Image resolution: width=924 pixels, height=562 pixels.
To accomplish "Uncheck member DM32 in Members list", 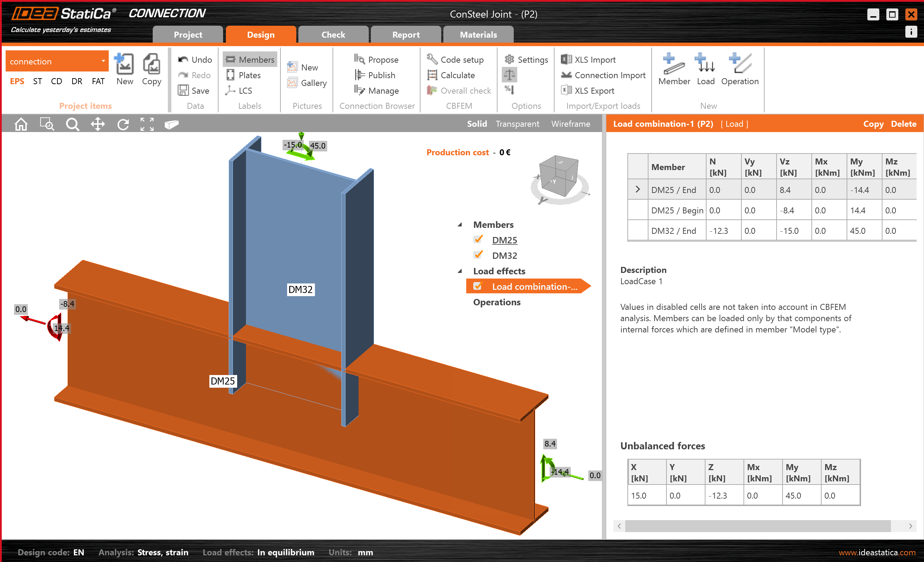I will tap(478, 255).
